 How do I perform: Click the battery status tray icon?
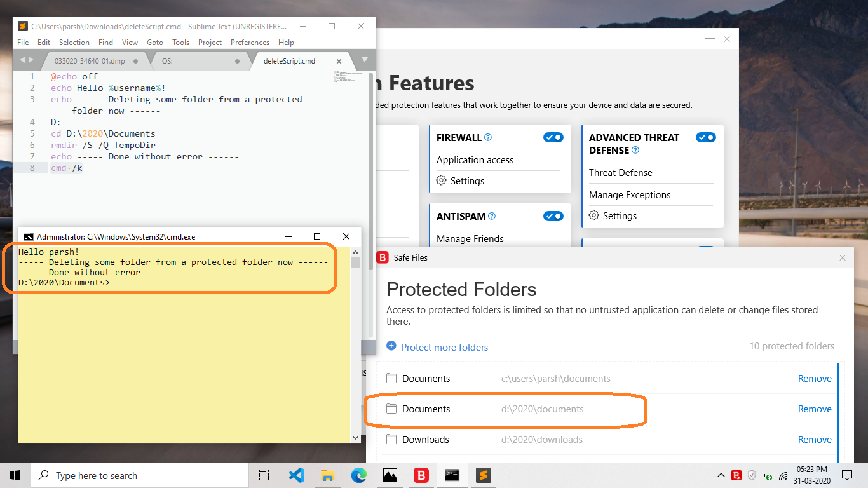(767, 475)
